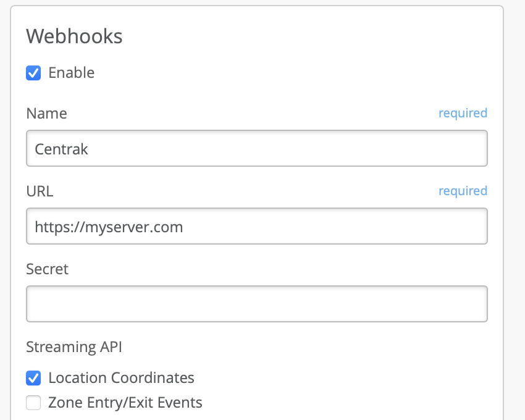Click the Webhooks section heading
The image size is (525, 420).
pos(74,36)
